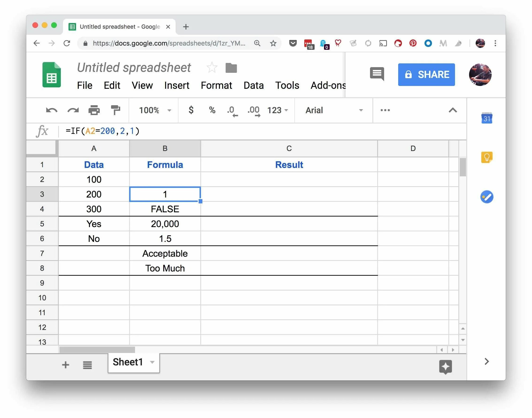Open Google Calendar side panel icon
The height and width of the screenshot is (418, 532).
pos(486,119)
